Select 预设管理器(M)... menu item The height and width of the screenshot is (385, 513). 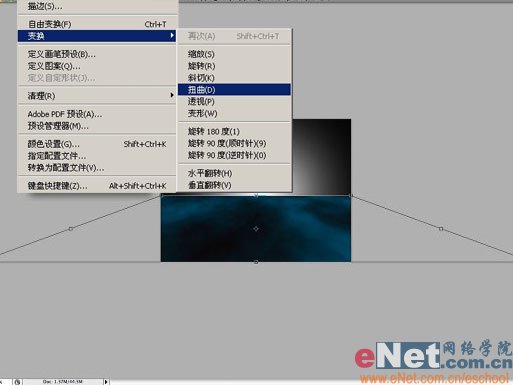[97, 126]
